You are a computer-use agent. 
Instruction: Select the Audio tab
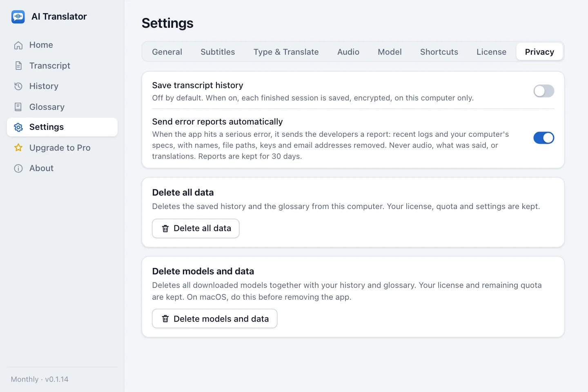(x=348, y=52)
